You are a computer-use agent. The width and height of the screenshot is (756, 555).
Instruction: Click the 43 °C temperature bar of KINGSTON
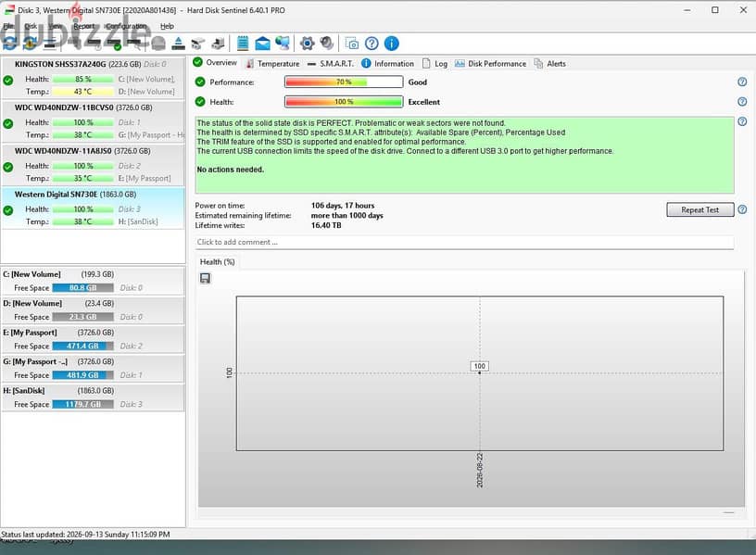(83, 92)
